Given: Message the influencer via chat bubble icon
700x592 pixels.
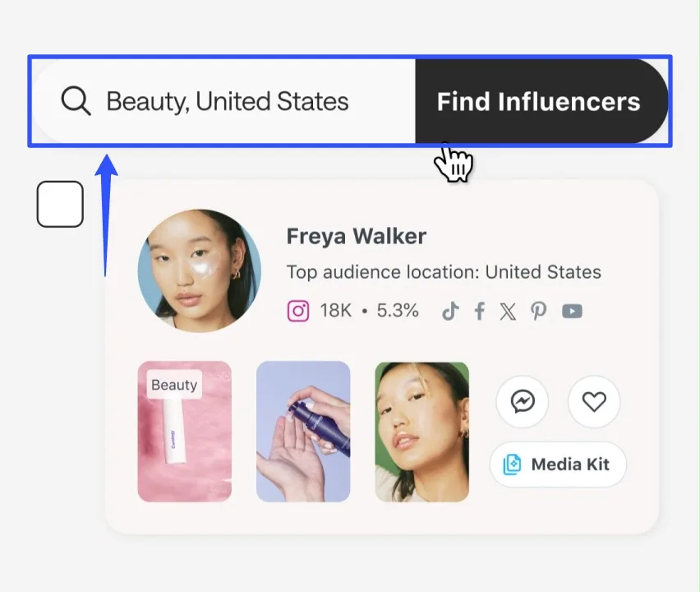Looking at the screenshot, I should pyautogui.click(x=523, y=401).
